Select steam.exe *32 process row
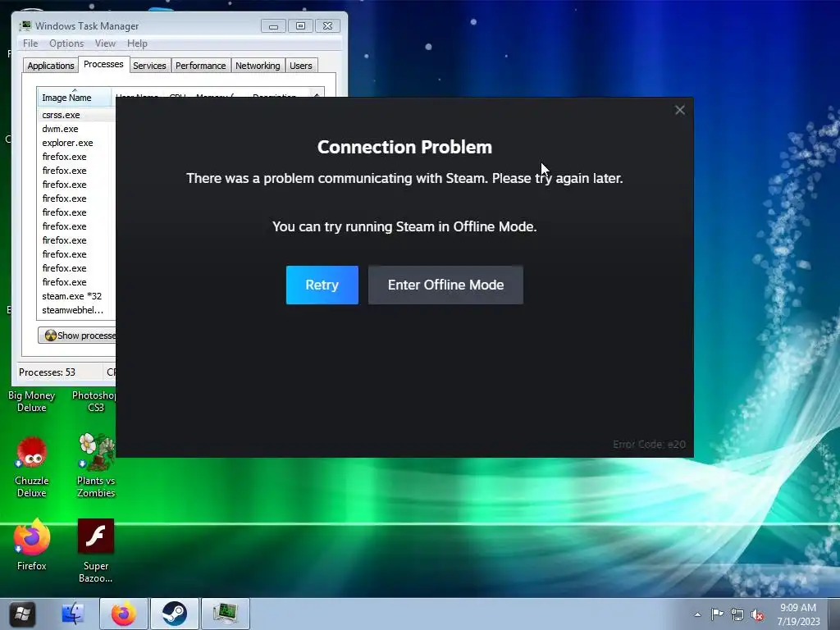 [x=76, y=295]
